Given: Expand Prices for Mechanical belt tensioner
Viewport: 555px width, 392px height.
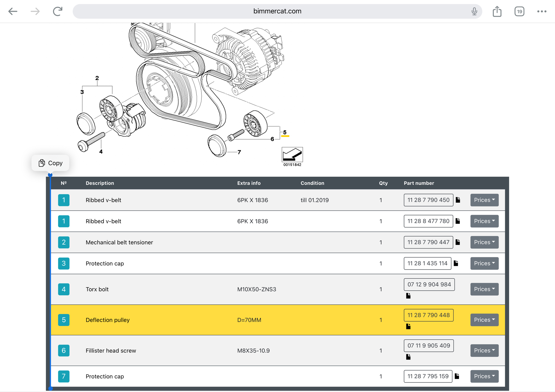Looking at the screenshot, I should (x=484, y=242).
